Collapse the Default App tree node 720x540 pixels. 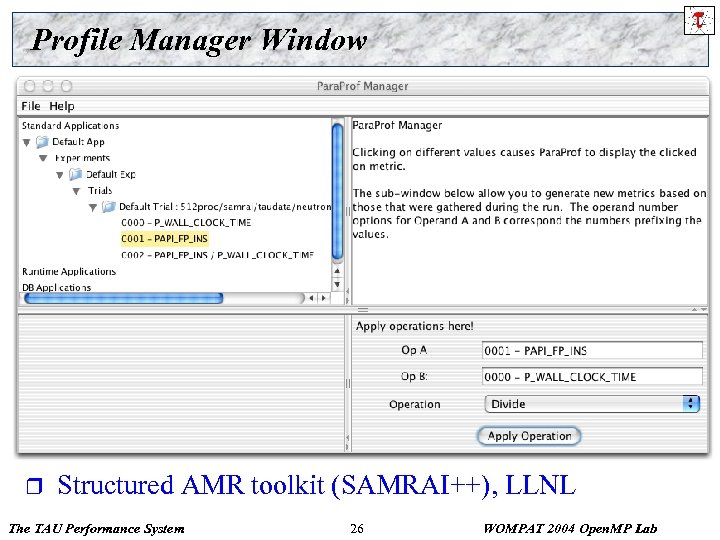click(x=27, y=142)
